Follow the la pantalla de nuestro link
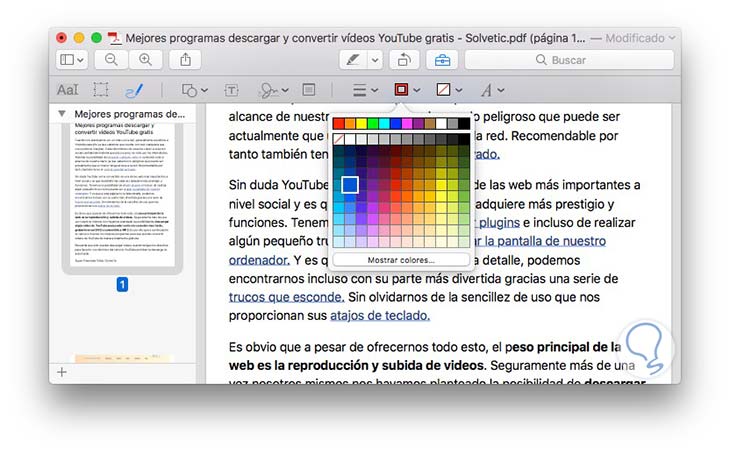The image size is (730, 454). pos(545,241)
